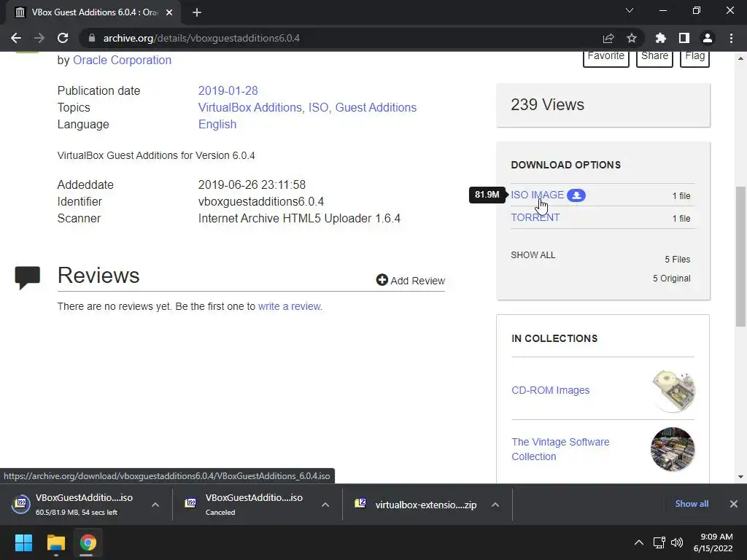Click the scrollbar down arrow

(x=740, y=477)
